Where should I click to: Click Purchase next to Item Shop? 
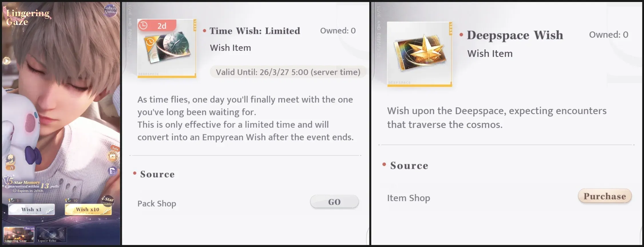coord(605,196)
